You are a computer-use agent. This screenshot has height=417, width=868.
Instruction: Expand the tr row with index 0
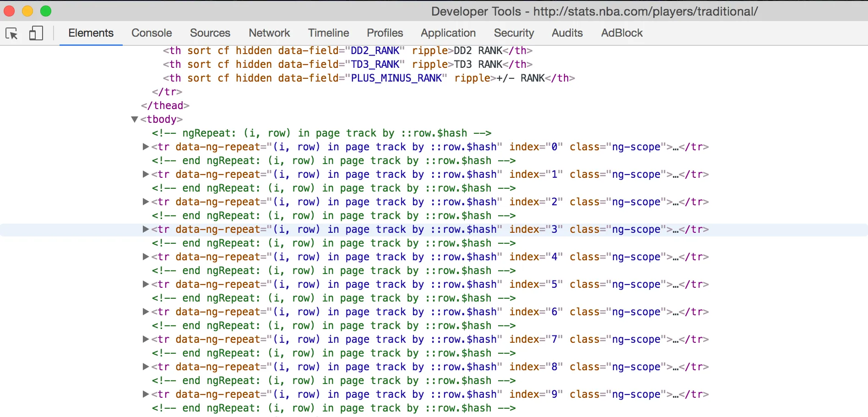(x=146, y=147)
